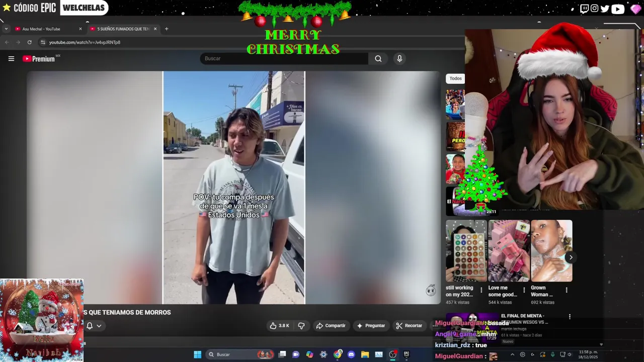Screen dimensions: 644x362
Task: Go forward with the browser forward arrow
Action: [x=18, y=42]
